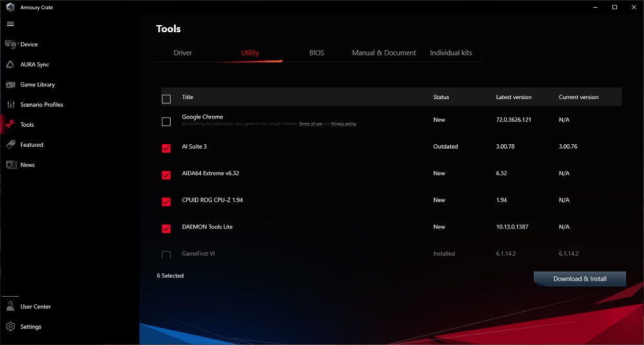The width and height of the screenshot is (644, 345).
Task: Click the Current version column header
Action: 579,97
